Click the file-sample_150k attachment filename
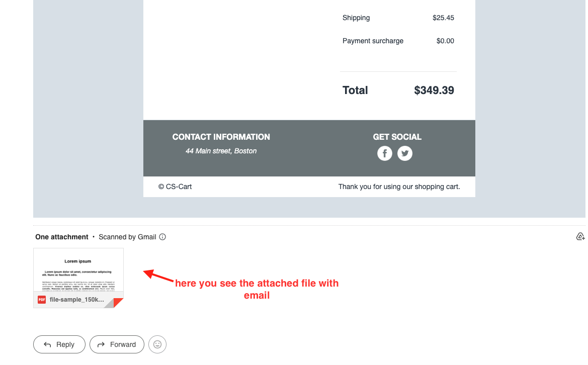The image size is (588, 365). coord(76,300)
